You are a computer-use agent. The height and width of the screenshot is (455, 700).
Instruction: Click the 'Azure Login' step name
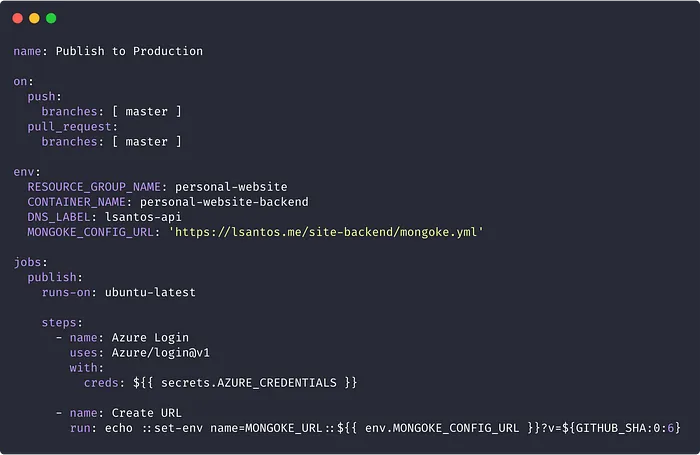click(150, 338)
